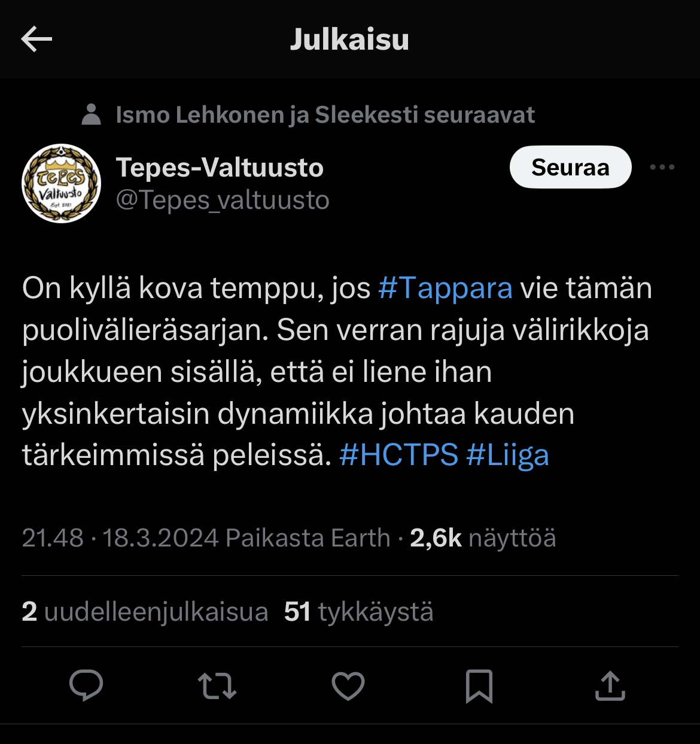700x744 pixels.
Task: Open the @Tepes_valtuusto handle
Action: (223, 200)
